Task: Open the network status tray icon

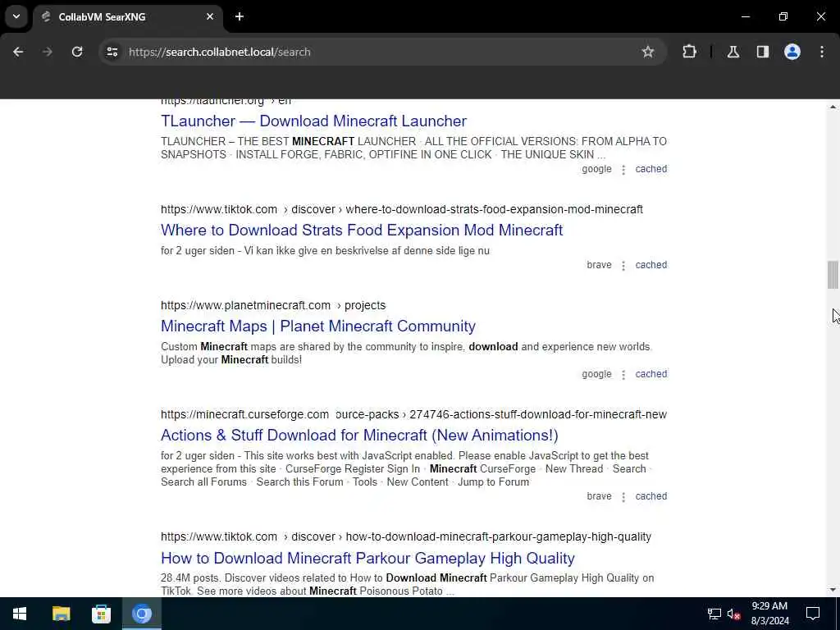Action: click(x=714, y=614)
